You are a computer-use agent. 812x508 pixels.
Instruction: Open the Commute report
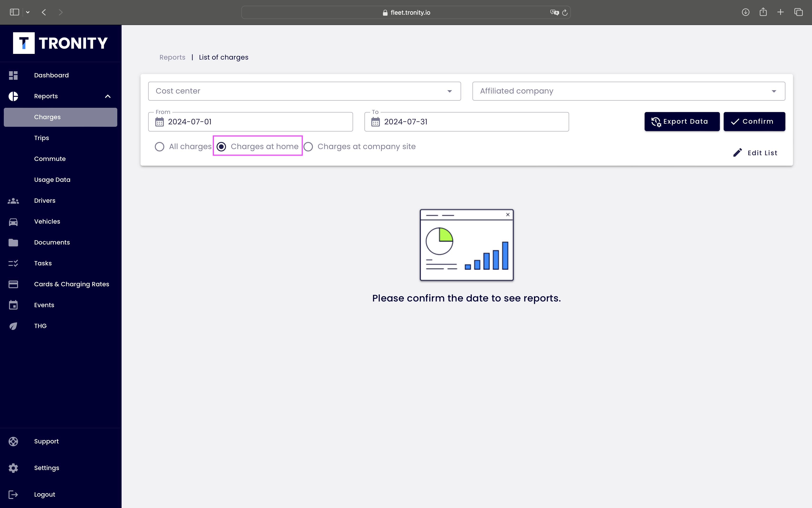coord(61,159)
